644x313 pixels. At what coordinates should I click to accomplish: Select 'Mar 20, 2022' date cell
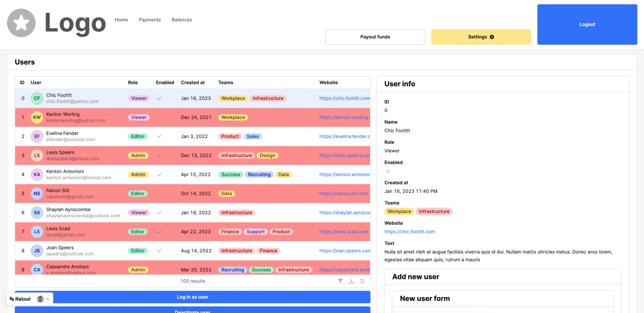coord(196,270)
